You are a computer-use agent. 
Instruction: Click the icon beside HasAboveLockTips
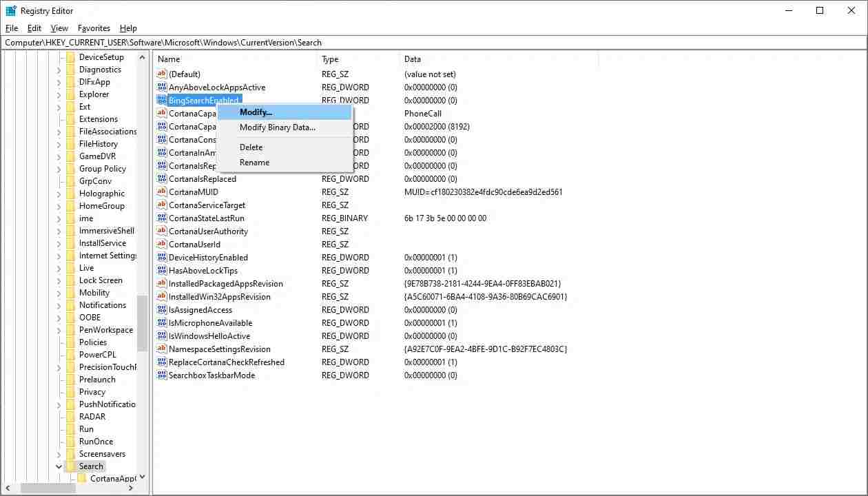[x=163, y=270]
